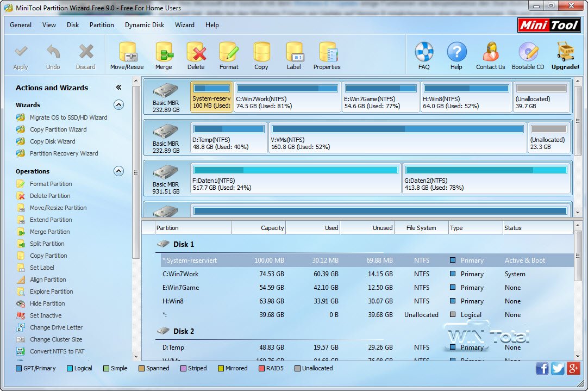
Task: Collapse the Actions and Wizards panel
Action: 118,88
